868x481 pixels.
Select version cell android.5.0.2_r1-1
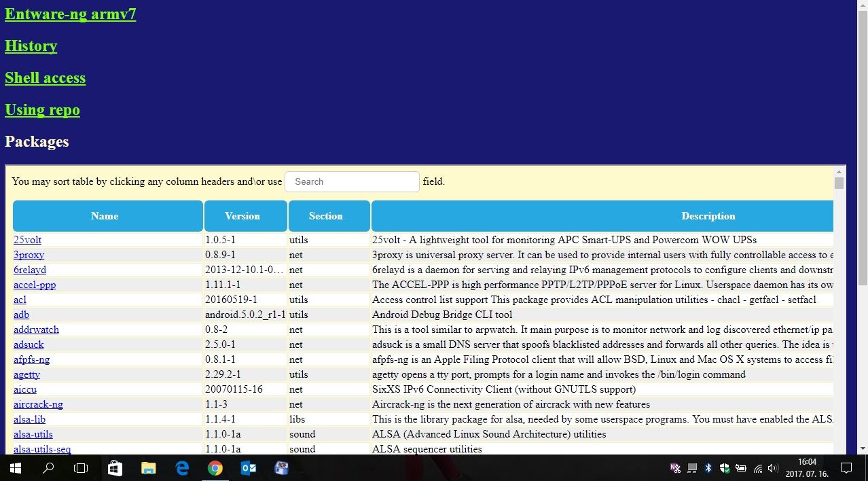click(x=245, y=315)
